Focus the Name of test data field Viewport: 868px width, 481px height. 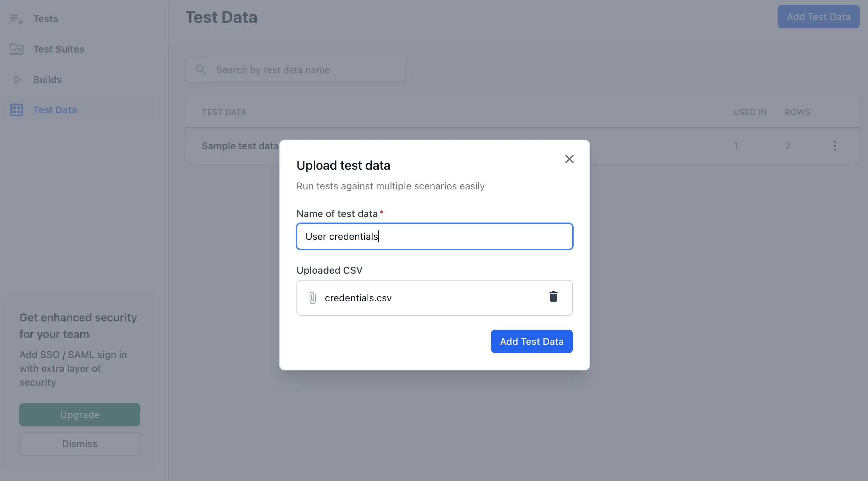click(x=434, y=236)
